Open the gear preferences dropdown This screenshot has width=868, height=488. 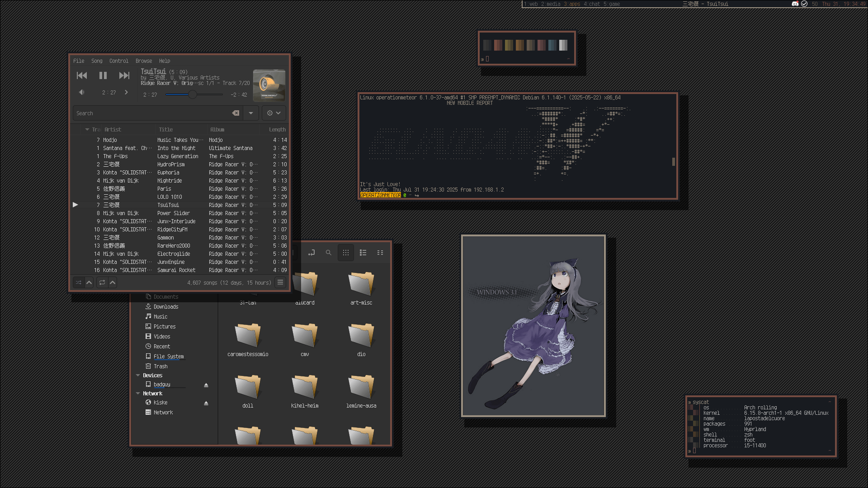click(274, 113)
